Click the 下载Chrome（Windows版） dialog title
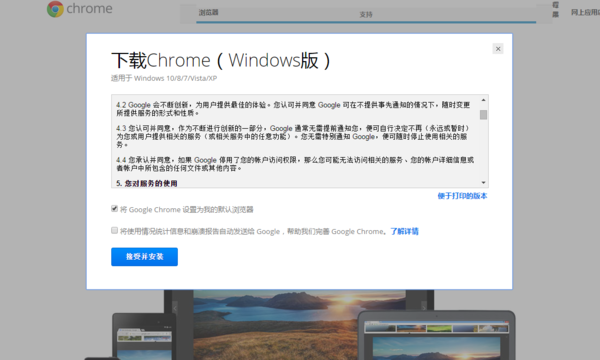This screenshot has width=600, height=360. (221, 60)
